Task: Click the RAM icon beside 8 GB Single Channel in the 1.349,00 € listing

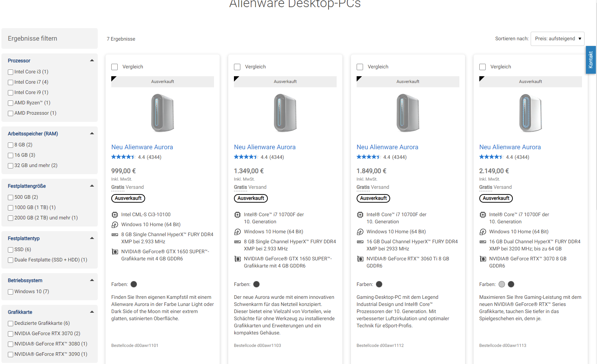Action: [237, 242]
